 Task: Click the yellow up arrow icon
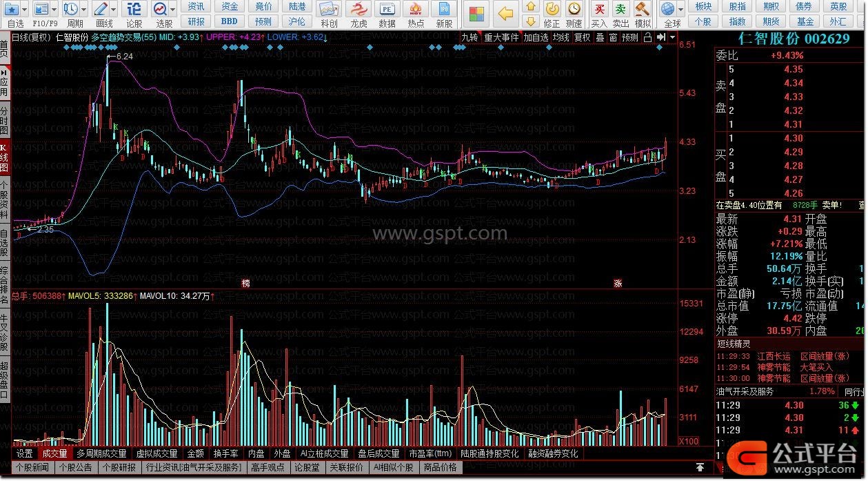click(x=530, y=7)
